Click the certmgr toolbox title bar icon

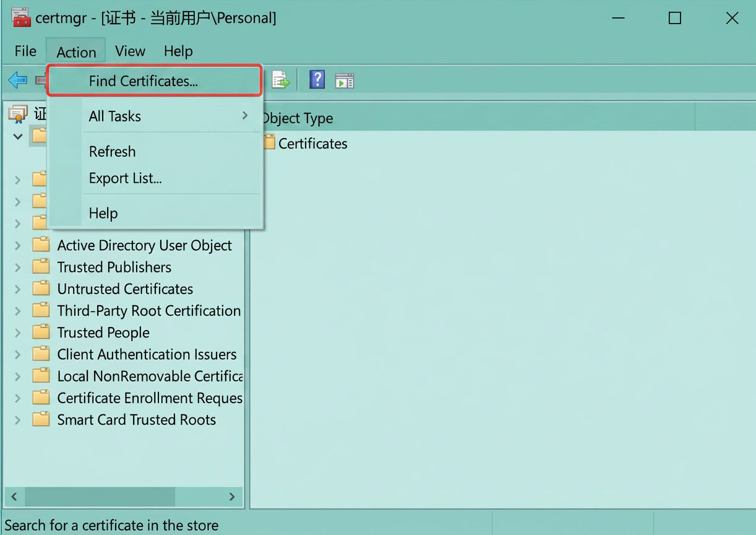click(x=20, y=18)
